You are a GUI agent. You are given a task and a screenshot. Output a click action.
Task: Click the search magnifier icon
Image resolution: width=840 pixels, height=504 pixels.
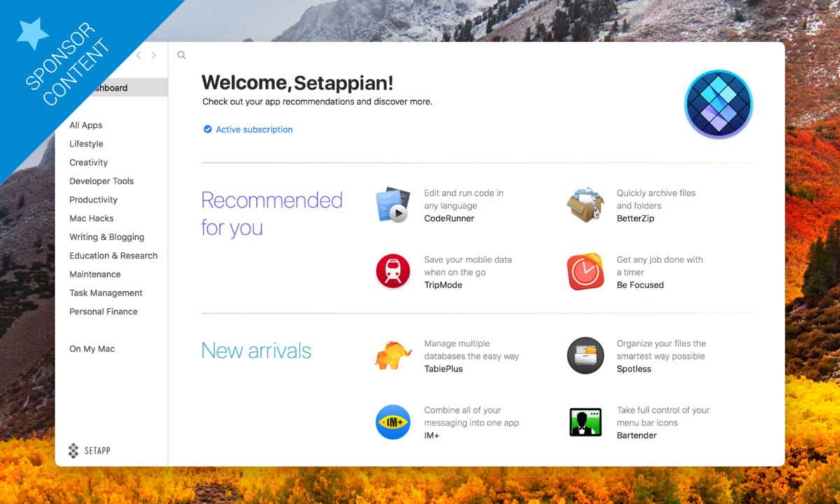pyautogui.click(x=181, y=55)
